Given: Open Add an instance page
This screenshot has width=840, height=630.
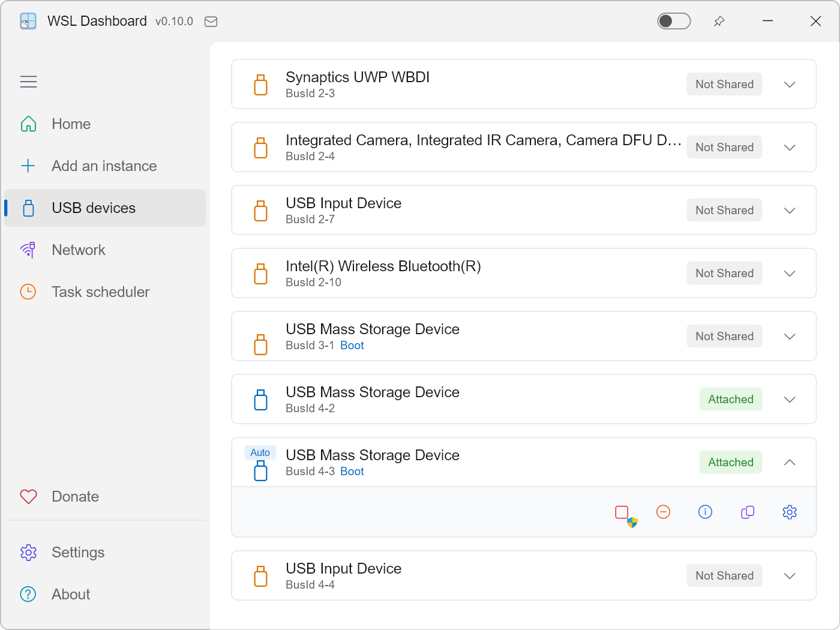Looking at the screenshot, I should [105, 166].
